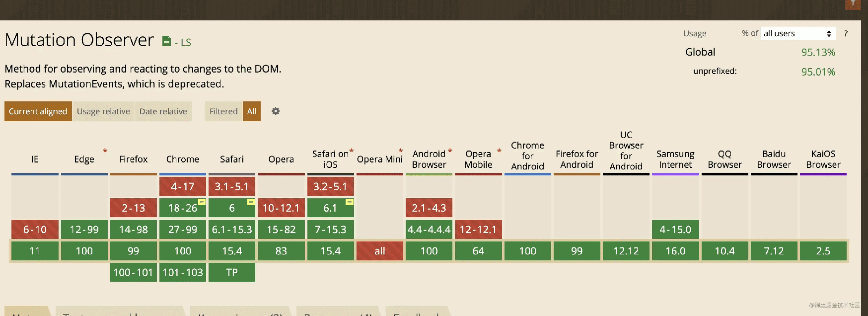Expand the Chrome 4-17 older versions cell
This screenshot has height=316, width=868.
pos(183,186)
